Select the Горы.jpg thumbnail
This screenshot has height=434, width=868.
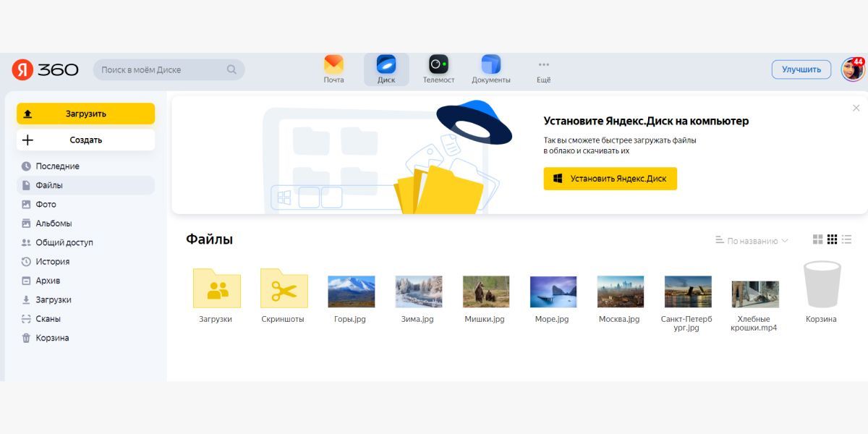click(x=351, y=292)
